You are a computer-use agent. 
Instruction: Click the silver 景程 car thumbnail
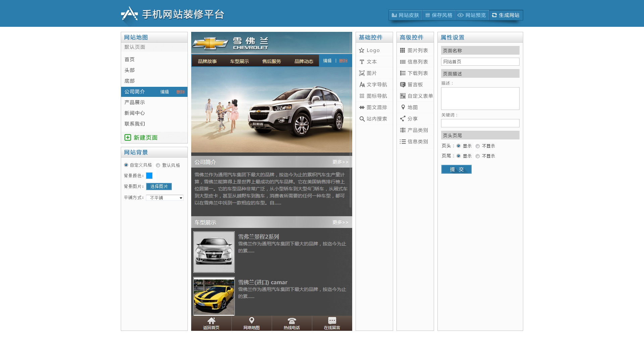coord(214,252)
